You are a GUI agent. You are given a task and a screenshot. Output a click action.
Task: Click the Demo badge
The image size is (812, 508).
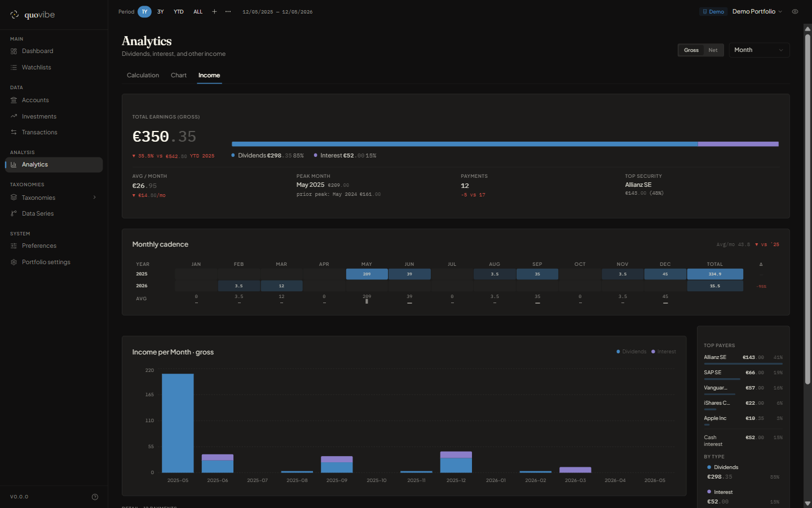713,11
